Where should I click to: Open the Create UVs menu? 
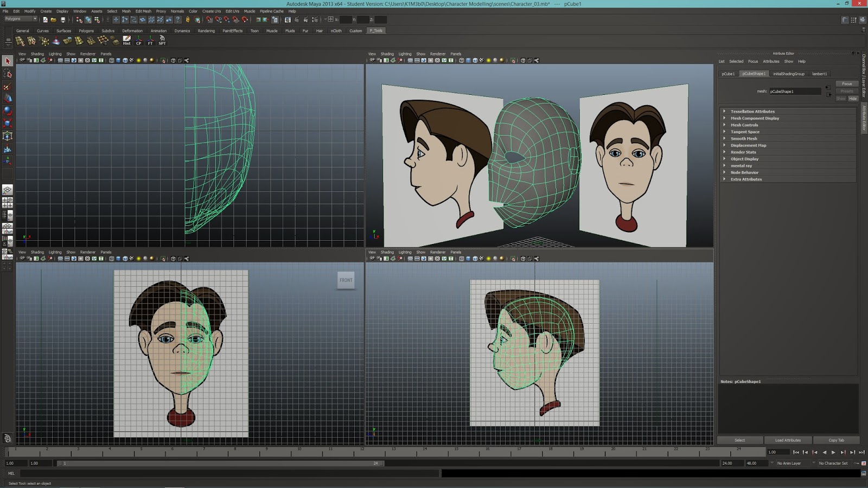click(x=212, y=11)
